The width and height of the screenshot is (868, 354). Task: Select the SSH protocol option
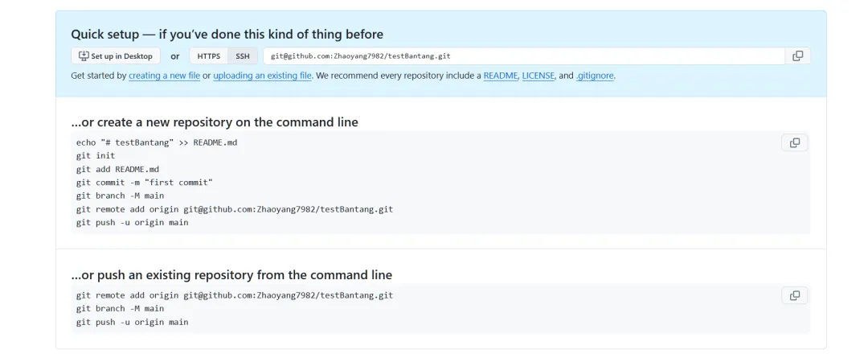242,56
